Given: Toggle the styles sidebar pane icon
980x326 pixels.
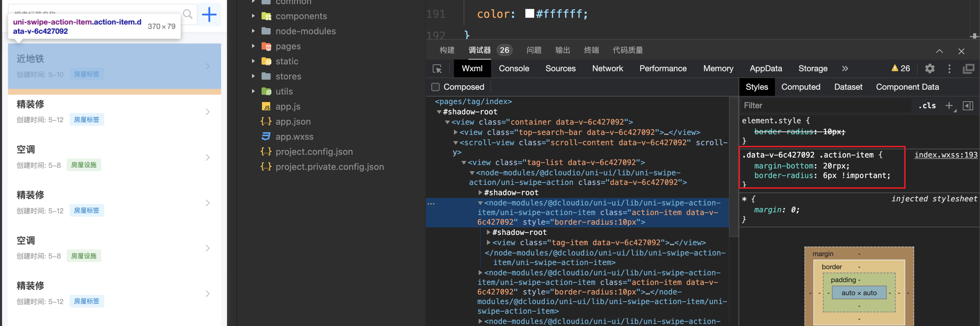Looking at the screenshot, I should point(968,105).
